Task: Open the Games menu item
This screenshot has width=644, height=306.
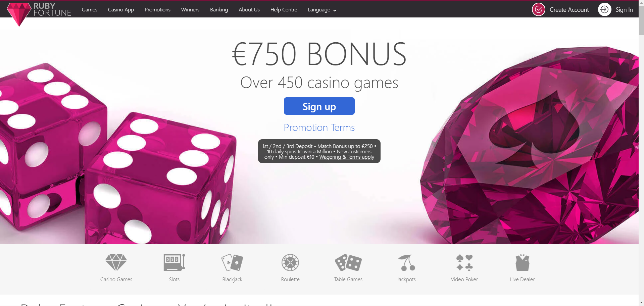Action: coord(90,10)
